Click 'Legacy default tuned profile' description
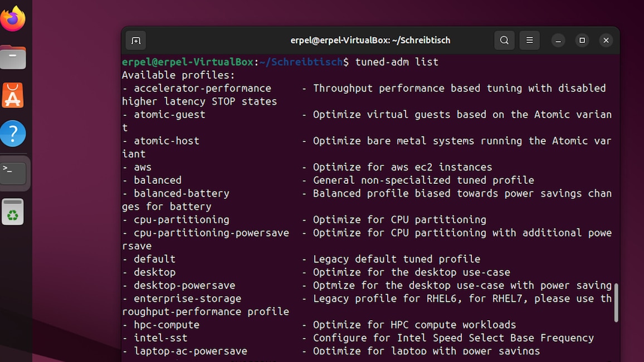 (x=397, y=259)
